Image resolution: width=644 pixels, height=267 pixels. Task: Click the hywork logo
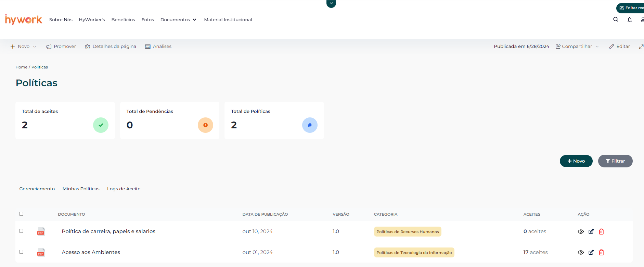coord(24,20)
